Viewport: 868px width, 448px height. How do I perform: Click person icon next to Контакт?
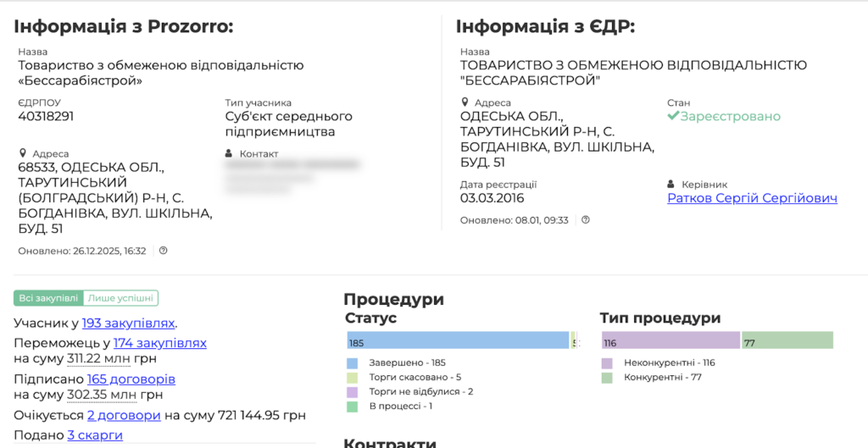point(230,154)
